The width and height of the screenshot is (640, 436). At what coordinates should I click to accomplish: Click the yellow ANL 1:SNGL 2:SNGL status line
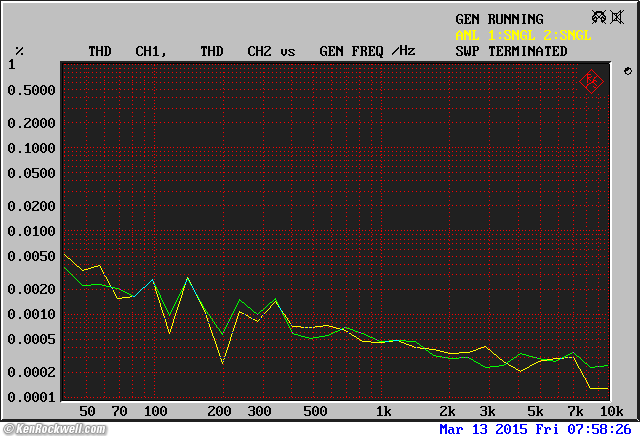pos(523,35)
